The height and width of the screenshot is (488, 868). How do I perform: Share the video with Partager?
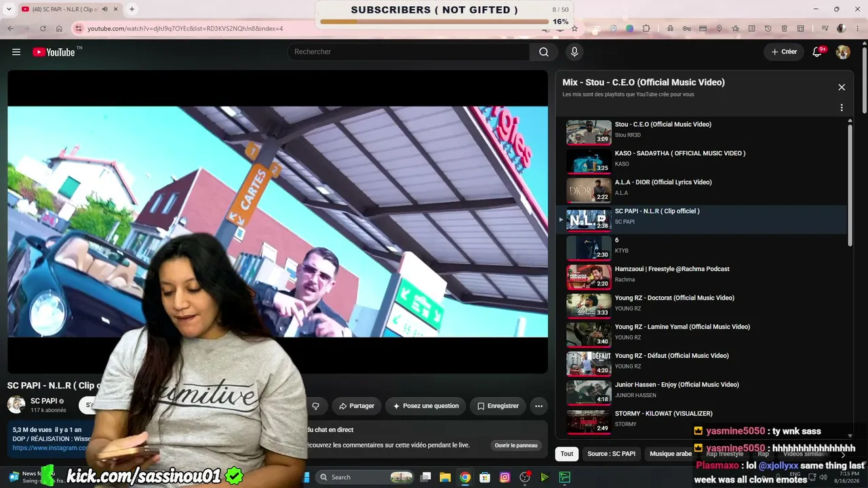point(356,406)
